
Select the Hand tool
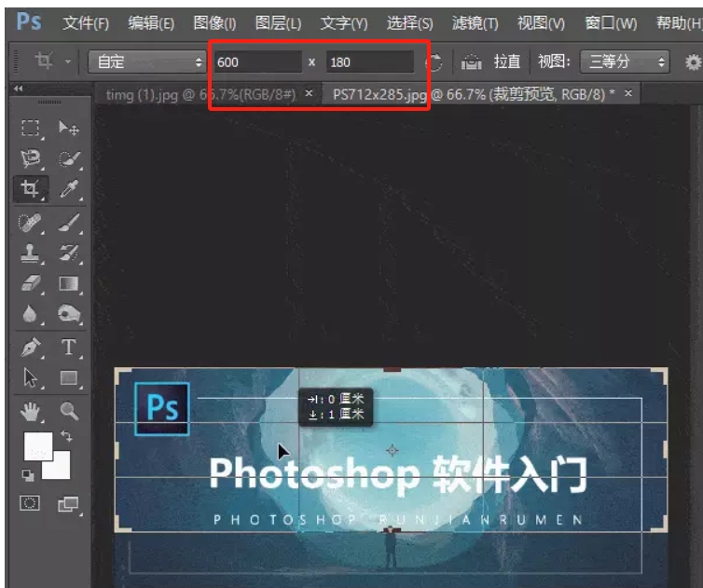31,412
